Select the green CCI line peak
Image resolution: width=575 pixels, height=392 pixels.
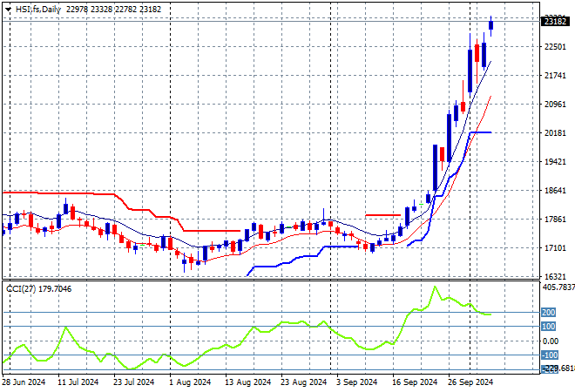tap(434, 287)
